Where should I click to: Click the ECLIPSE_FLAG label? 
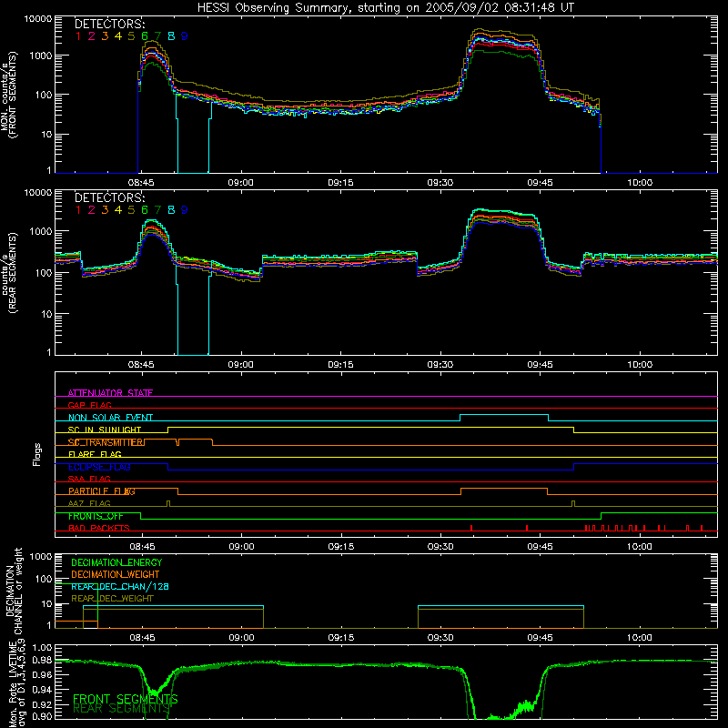[x=99, y=467]
